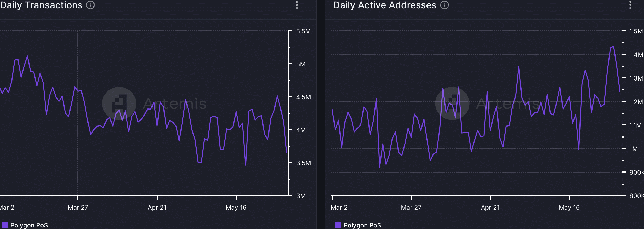Screen dimensions: 644x229
Task: Click the 3.5M y-axis label
Action: pos(303,163)
